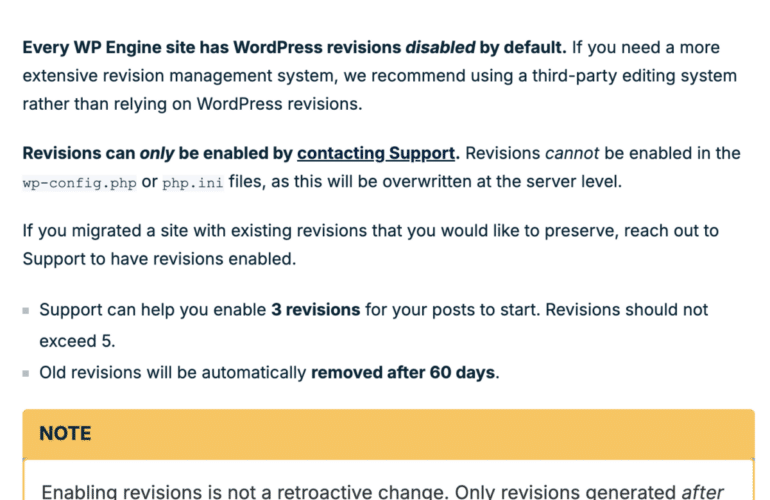Screen dimensions: 770x500
Task: Click the square bullet before "Old revisions"
Action: 26,374
